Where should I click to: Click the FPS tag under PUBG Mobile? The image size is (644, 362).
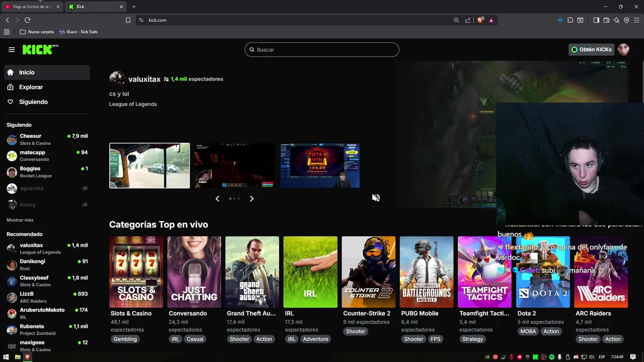pos(435,339)
